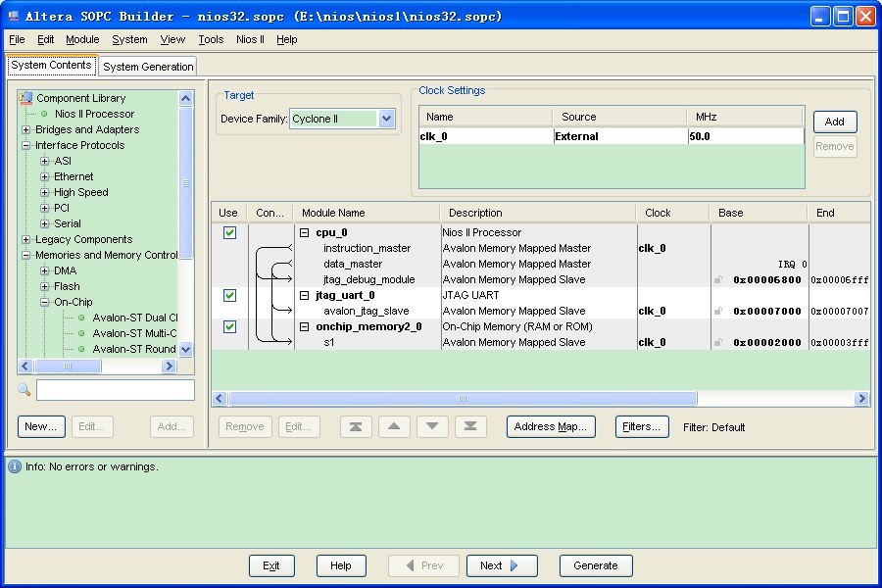The height and width of the screenshot is (588, 882).
Task: Click the Flash tree item
Action: pos(67,286)
